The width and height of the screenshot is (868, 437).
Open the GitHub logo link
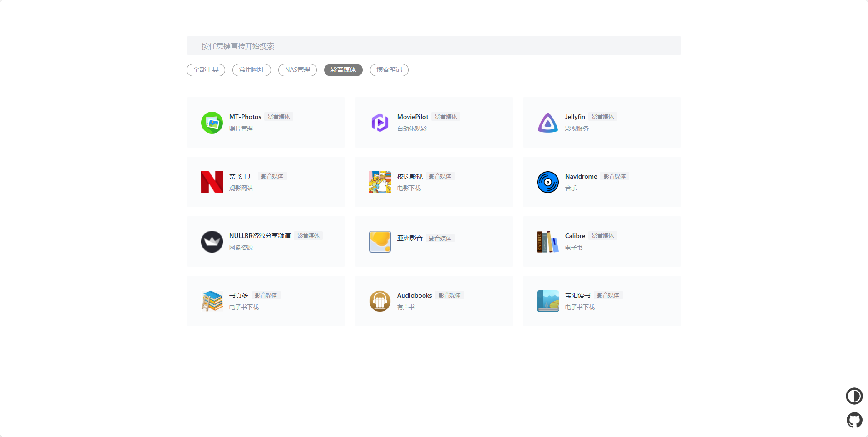click(x=854, y=420)
